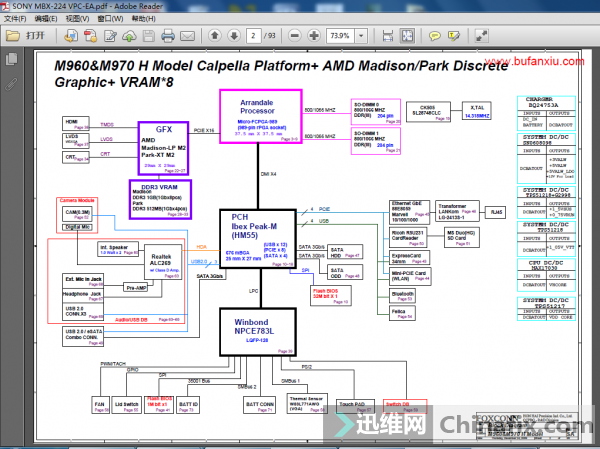Viewport: 600px width, 449px height.
Task: Click the GFX AMD Madison-LP M2 block
Action: coord(163,149)
